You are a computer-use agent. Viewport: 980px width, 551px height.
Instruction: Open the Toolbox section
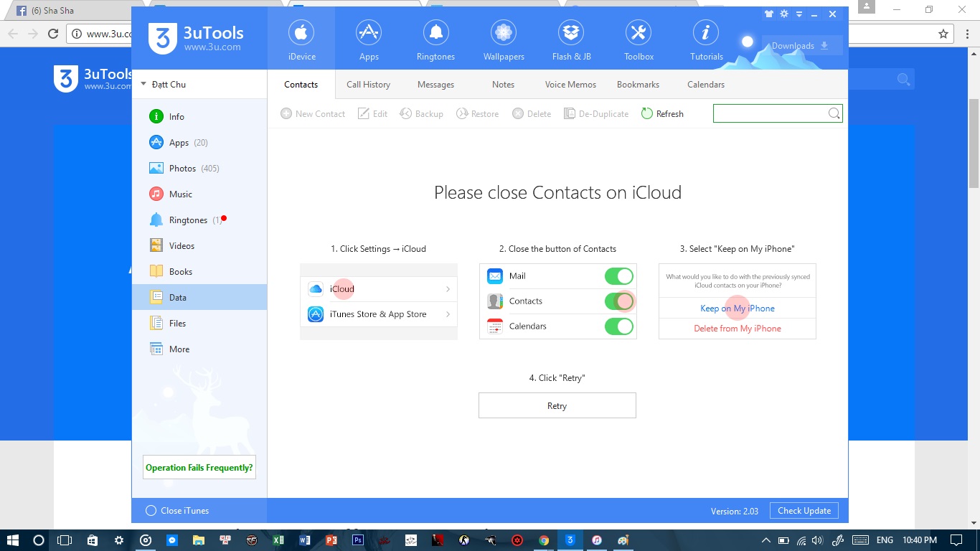tap(639, 40)
